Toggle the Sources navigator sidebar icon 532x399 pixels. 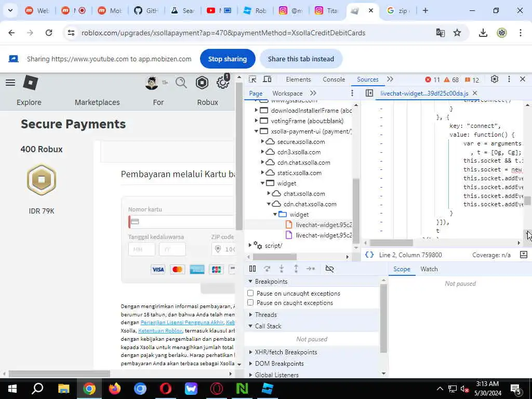tap(369, 93)
